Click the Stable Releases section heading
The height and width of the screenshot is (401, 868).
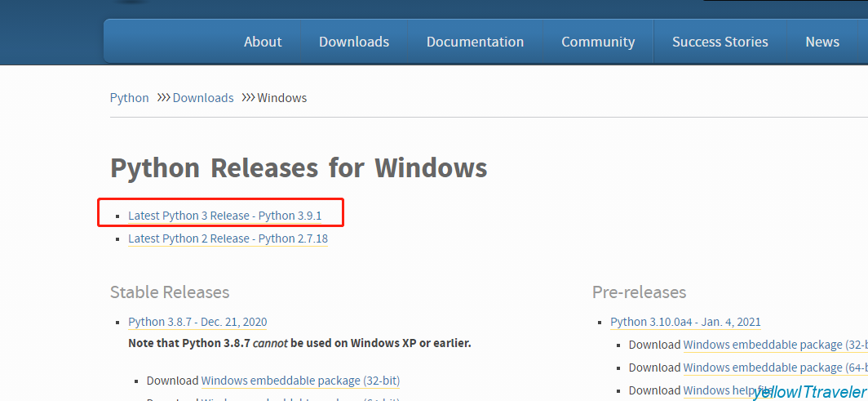(170, 292)
